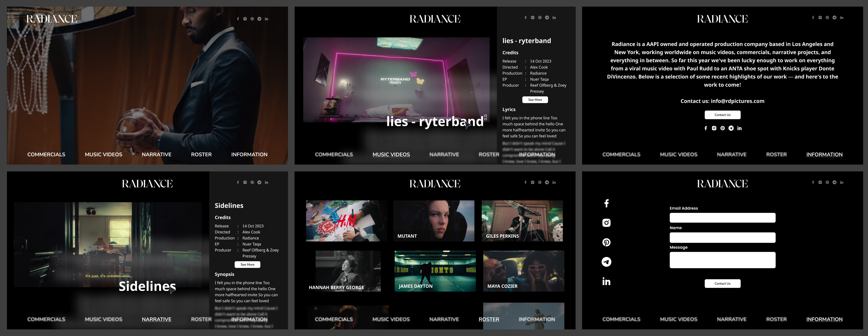
Task: Click the Email Address input field
Action: (722, 218)
